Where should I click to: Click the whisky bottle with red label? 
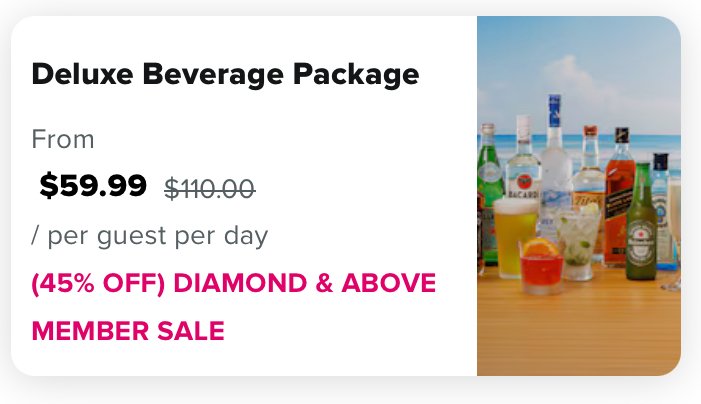click(619, 195)
